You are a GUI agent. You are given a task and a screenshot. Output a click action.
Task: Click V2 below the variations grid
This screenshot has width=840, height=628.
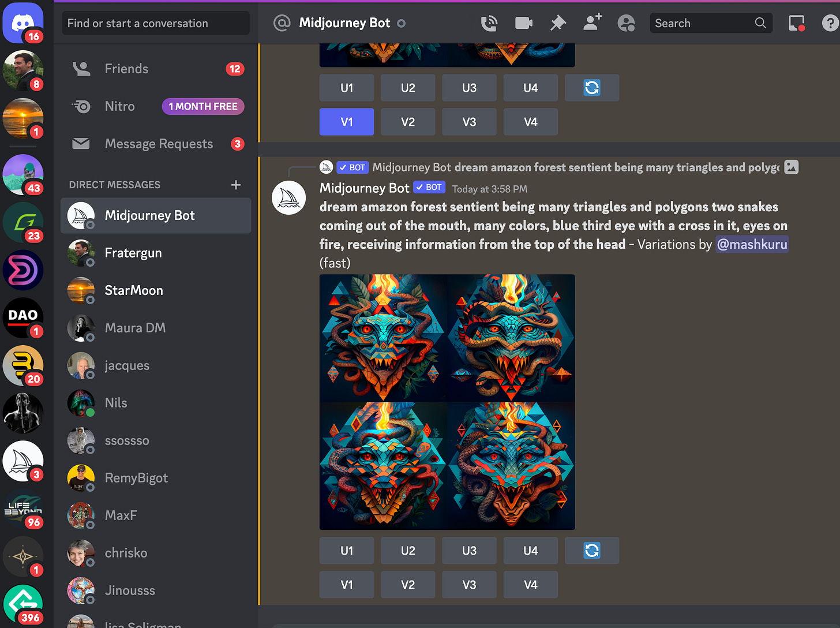tap(408, 585)
